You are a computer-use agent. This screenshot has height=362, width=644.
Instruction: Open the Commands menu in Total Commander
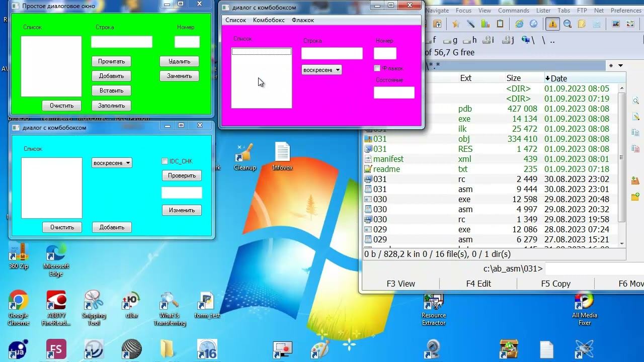click(514, 11)
